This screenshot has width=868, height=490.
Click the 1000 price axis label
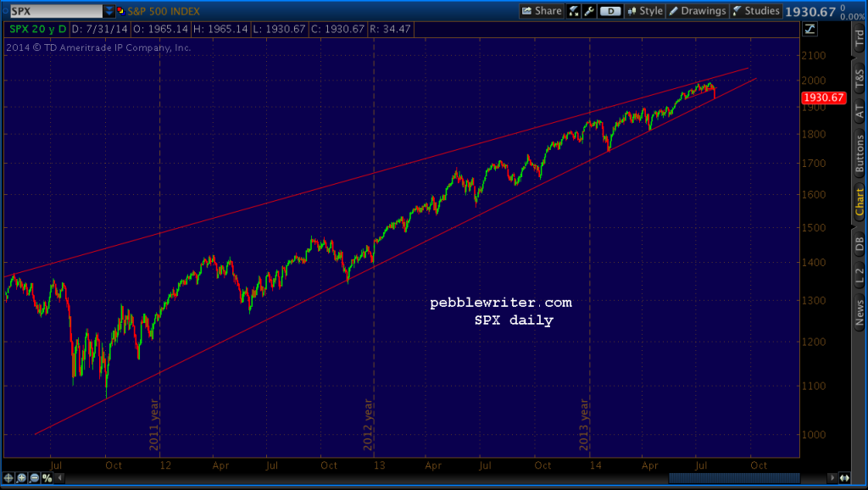tap(814, 435)
